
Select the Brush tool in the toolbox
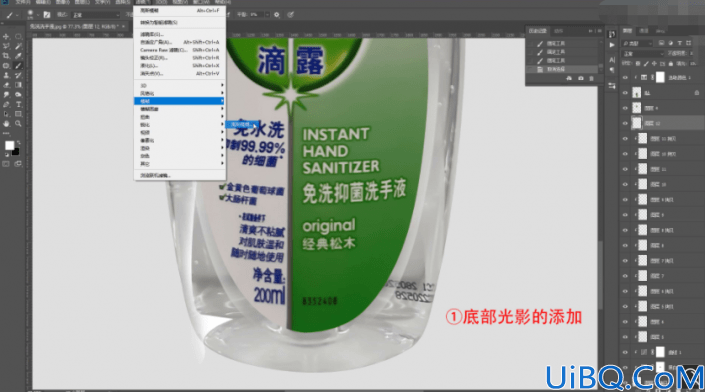tap(18, 66)
